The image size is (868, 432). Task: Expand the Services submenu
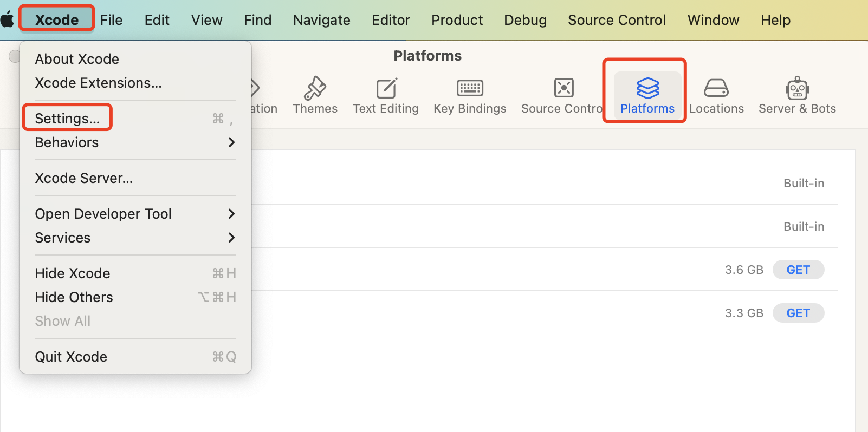(x=135, y=238)
